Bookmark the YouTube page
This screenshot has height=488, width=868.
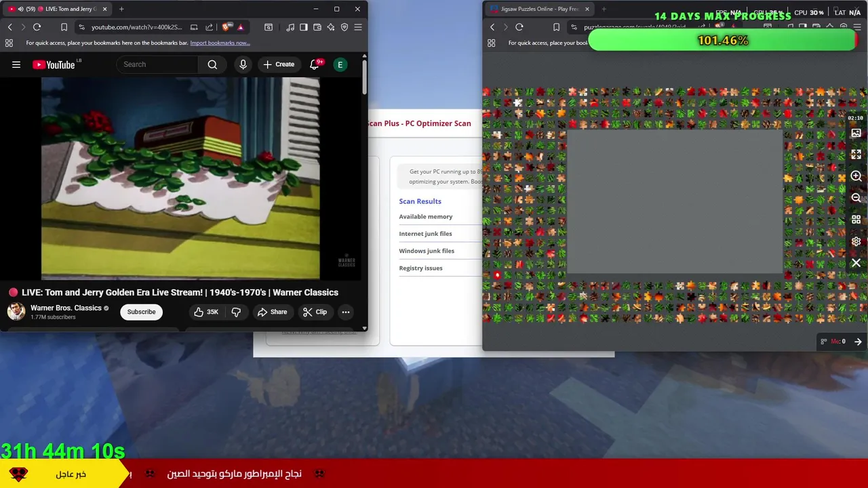point(64,27)
